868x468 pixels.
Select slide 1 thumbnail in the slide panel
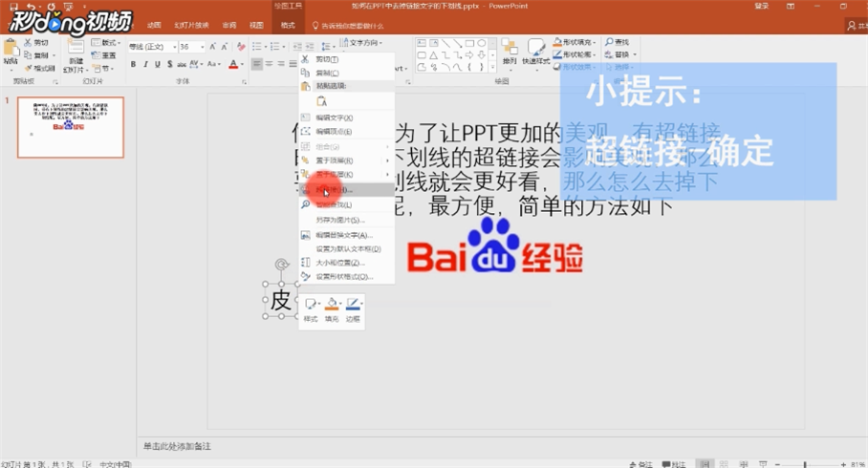click(71, 127)
